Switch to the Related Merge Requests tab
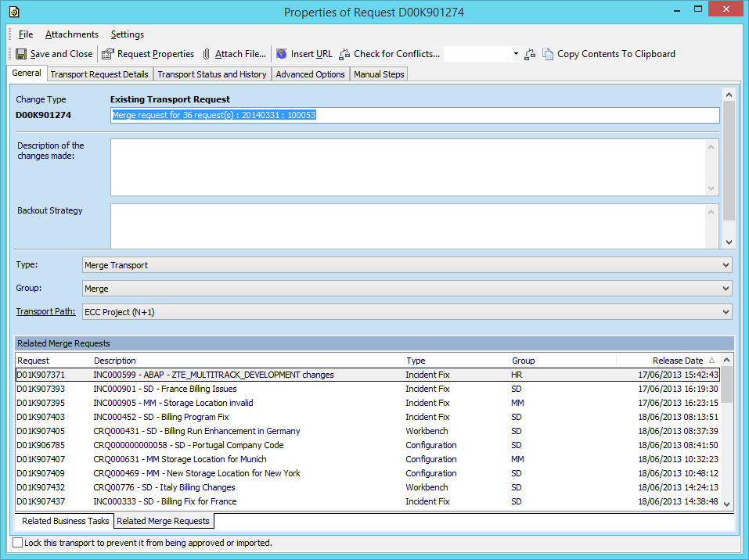The width and height of the screenshot is (749, 560). [163, 521]
